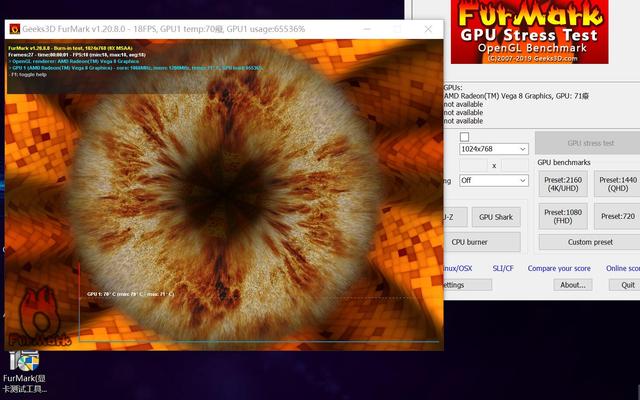Minimize the FurMark render window
This screenshot has width=640, height=400.
click(x=367, y=29)
